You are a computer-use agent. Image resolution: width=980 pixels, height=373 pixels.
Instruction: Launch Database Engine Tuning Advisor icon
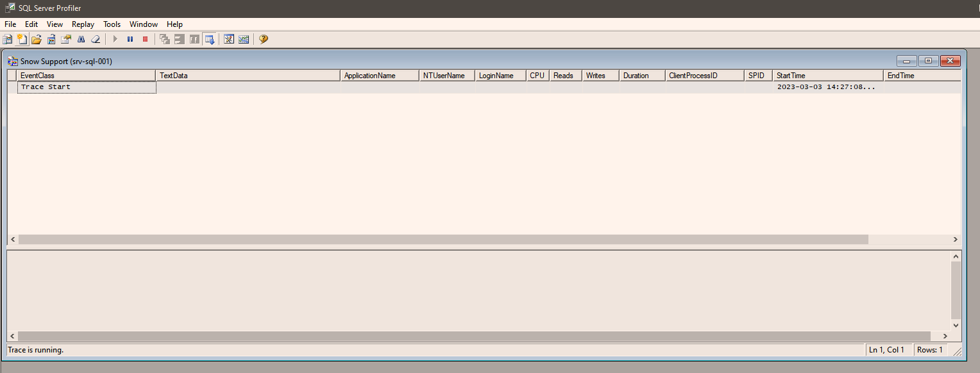(x=229, y=39)
